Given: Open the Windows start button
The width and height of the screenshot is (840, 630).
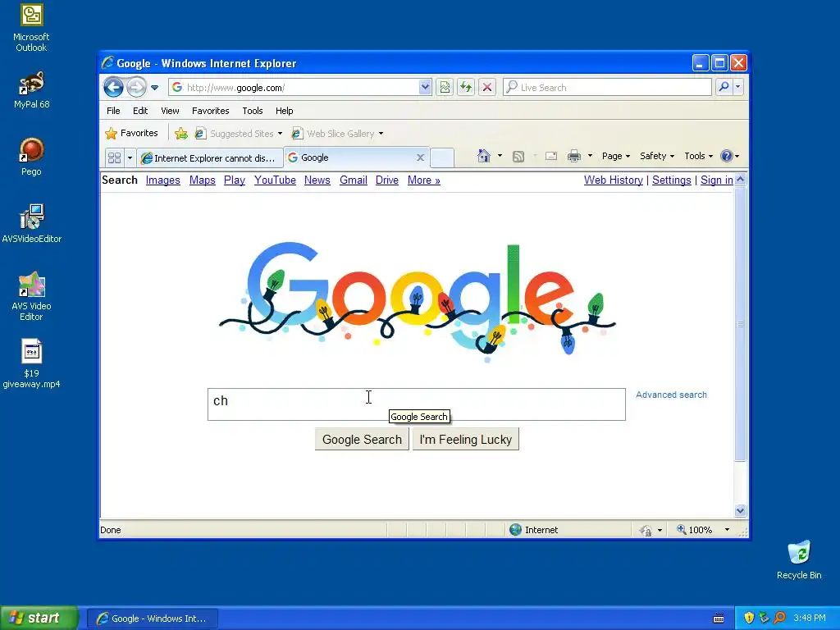Looking at the screenshot, I should point(39,618).
